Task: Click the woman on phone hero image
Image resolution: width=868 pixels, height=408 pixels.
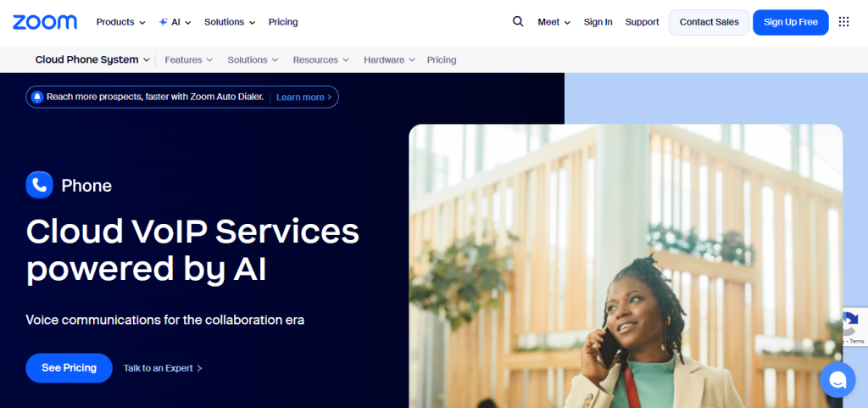Action: tap(626, 265)
